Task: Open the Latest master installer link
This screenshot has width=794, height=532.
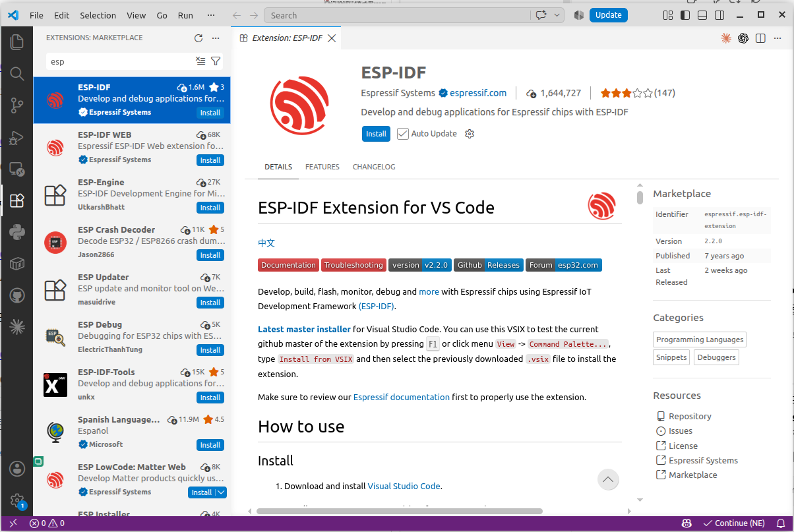Action: tap(304, 329)
